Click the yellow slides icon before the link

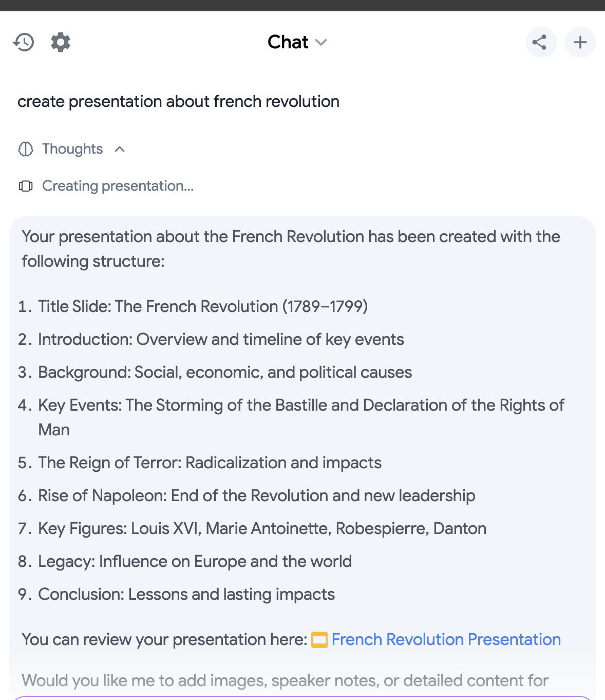click(319, 640)
